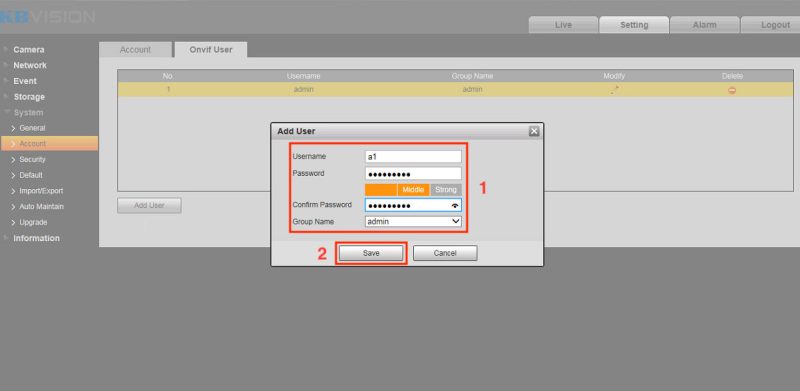Click the Strong password strength segment
Screen dimensions: 800x391
[446, 190]
